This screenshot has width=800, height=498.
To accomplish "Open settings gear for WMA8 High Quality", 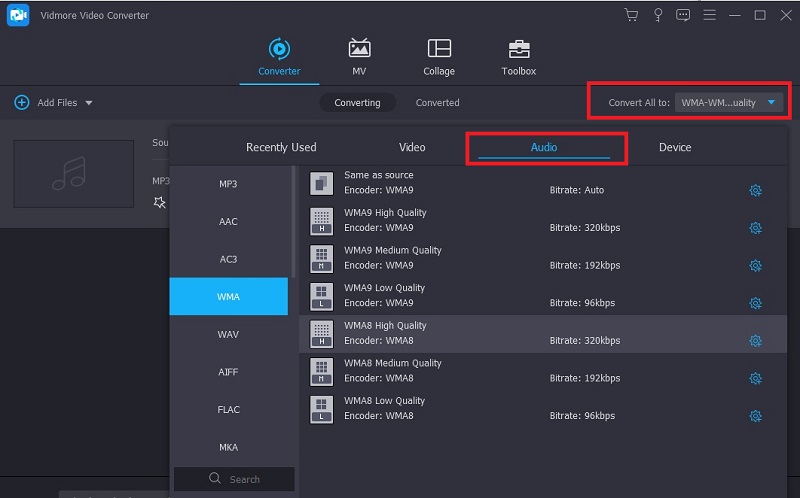I will coord(756,341).
